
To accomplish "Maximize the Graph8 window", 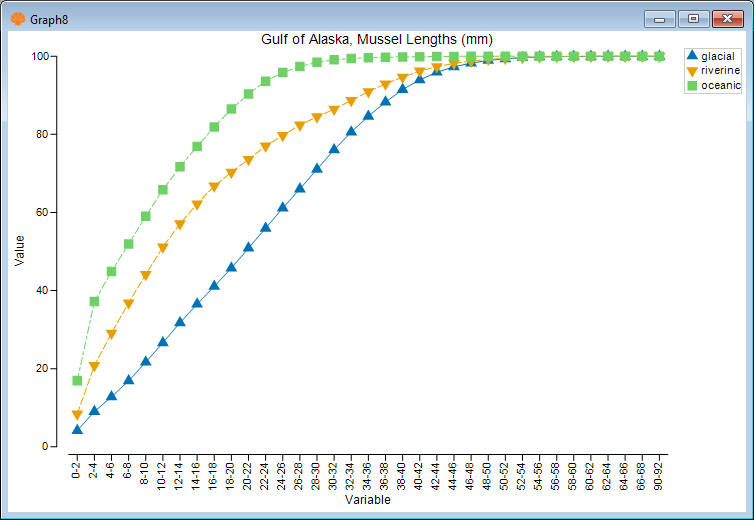I will click(x=692, y=18).
